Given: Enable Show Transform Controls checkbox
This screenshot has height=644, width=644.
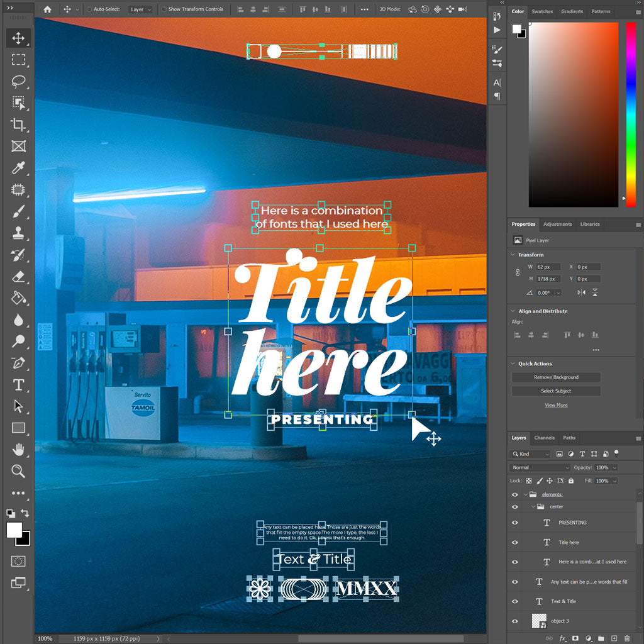Looking at the screenshot, I should tap(164, 9).
